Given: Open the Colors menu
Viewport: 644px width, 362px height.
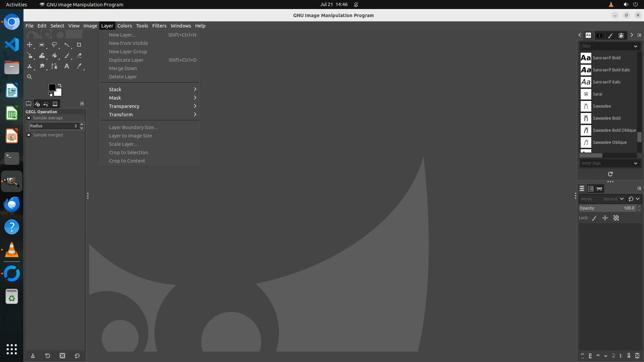Looking at the screenshot, I should click(x=124, y=26).
